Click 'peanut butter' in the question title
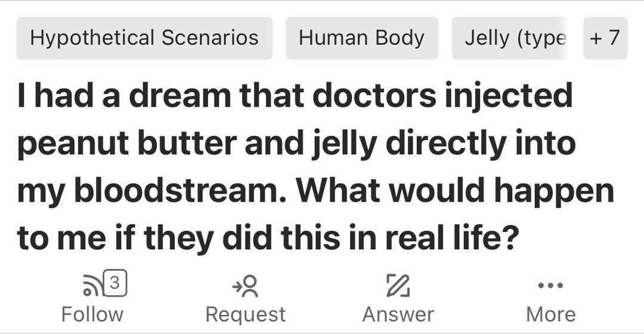This screenshot has width=644, height=334. 125,144
